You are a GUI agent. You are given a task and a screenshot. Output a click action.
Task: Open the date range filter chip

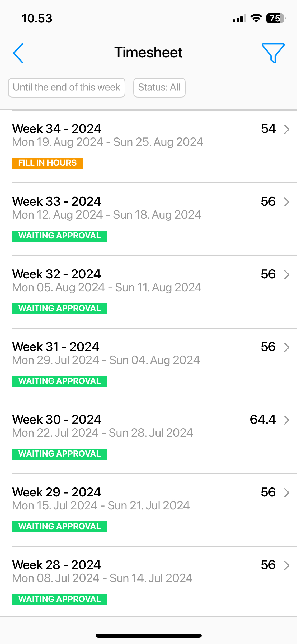coord(67,88)
